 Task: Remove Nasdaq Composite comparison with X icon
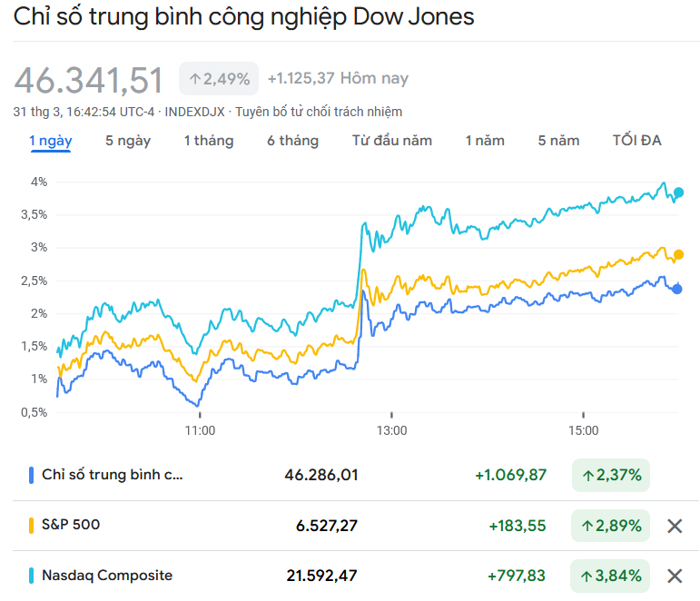[675, 576]
